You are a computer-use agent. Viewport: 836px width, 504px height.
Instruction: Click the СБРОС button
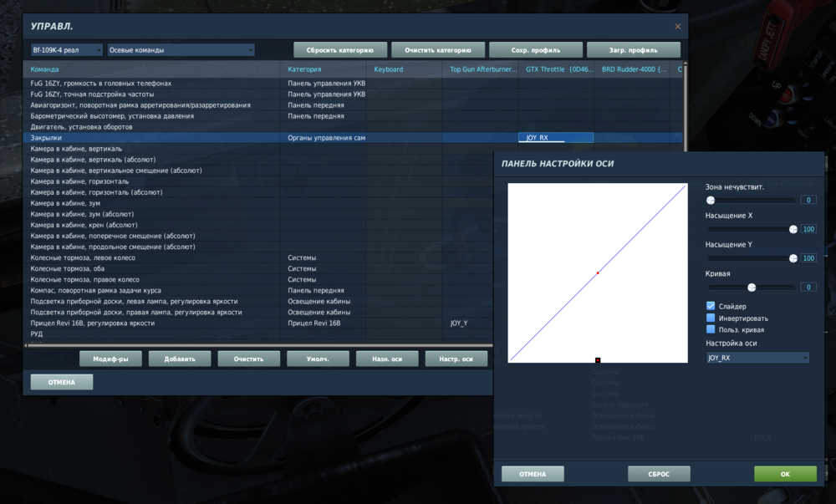tap(659, 474)
